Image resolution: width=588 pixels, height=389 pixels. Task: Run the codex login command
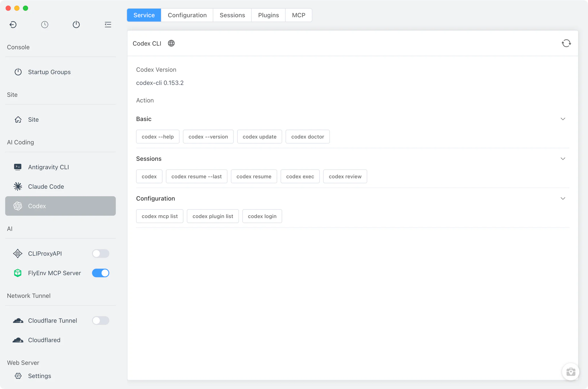[x=262, y=216]
